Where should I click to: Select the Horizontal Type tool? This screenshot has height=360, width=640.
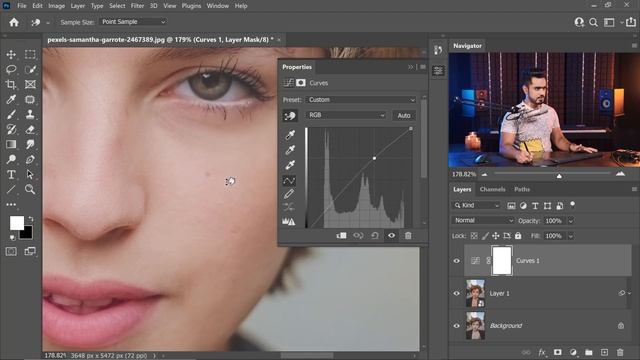pyautogui.click(x=11, y=175)
